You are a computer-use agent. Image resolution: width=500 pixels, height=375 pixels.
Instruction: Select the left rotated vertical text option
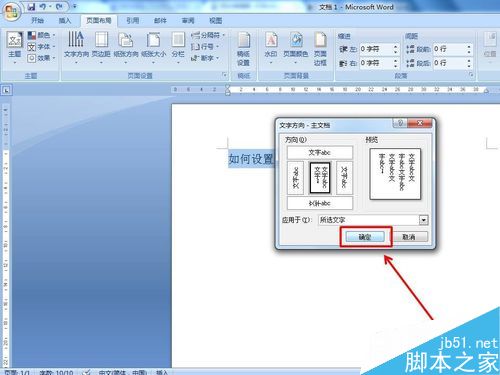[296, 178]
